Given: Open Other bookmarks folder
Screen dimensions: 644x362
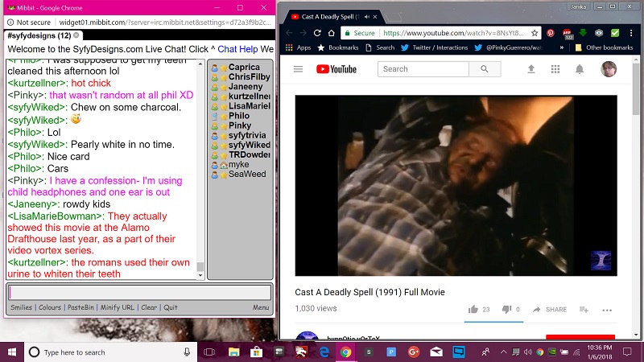Looking at the screenshot, I should pos(604,47).
